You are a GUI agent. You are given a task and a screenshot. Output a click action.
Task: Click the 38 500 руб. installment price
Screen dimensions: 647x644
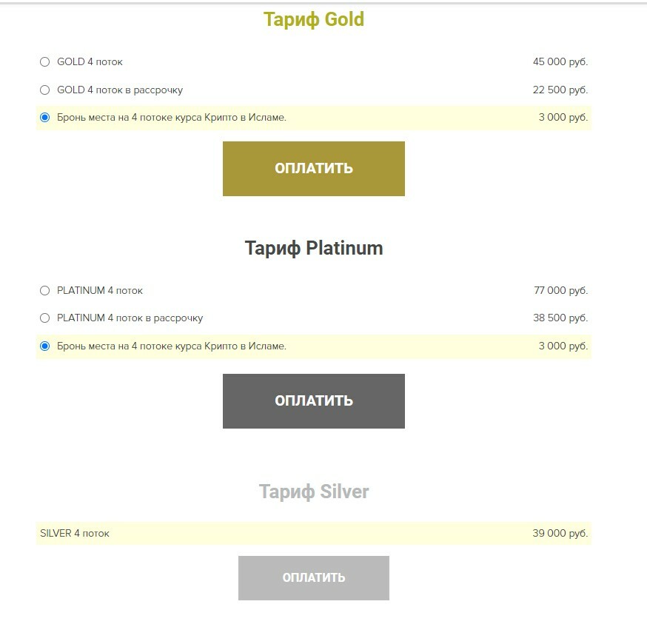[560, 318]
